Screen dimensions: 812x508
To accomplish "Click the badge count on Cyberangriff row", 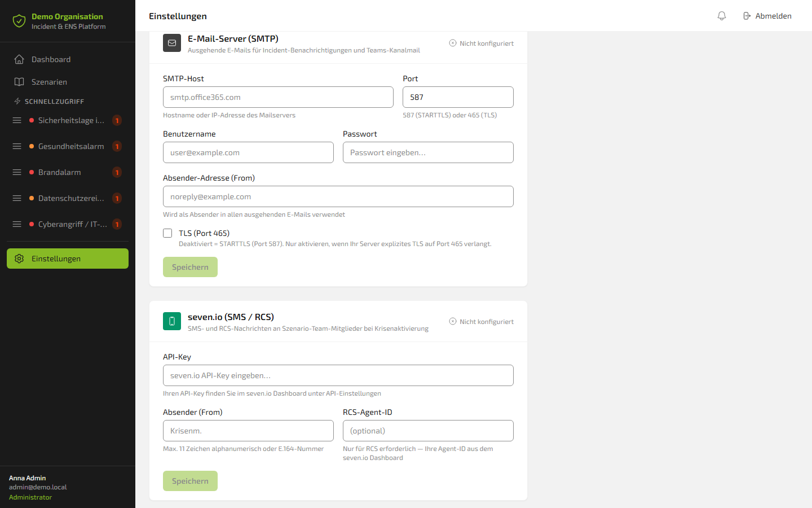I will (117, 224).
